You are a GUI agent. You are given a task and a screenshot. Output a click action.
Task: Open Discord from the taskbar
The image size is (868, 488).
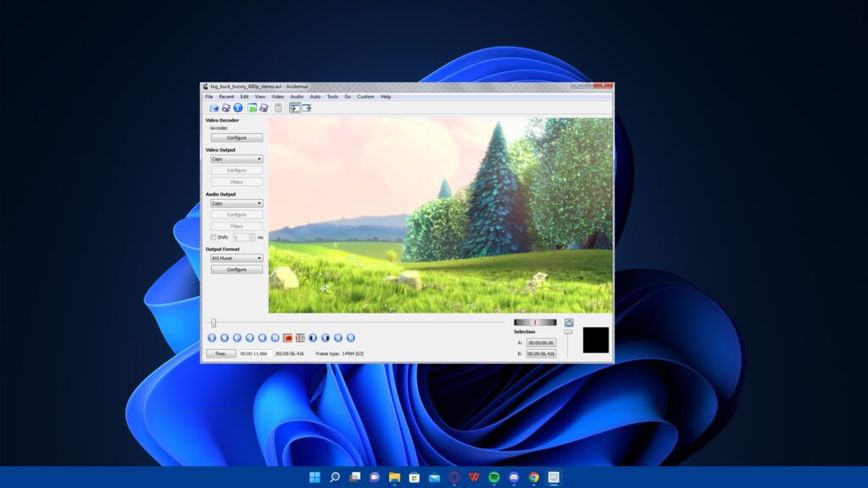click(514, 477)
